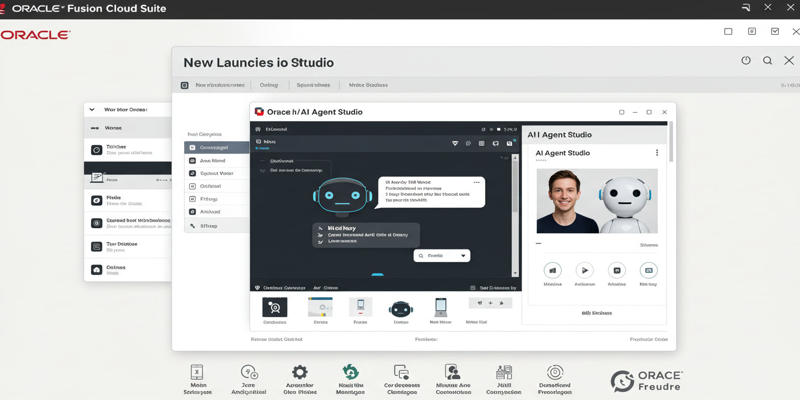Viewport: 800px width, 400px height.
Task: Click the smiling man's photo thumbnail
Action: pyautogui.click(x=567, y=201)
